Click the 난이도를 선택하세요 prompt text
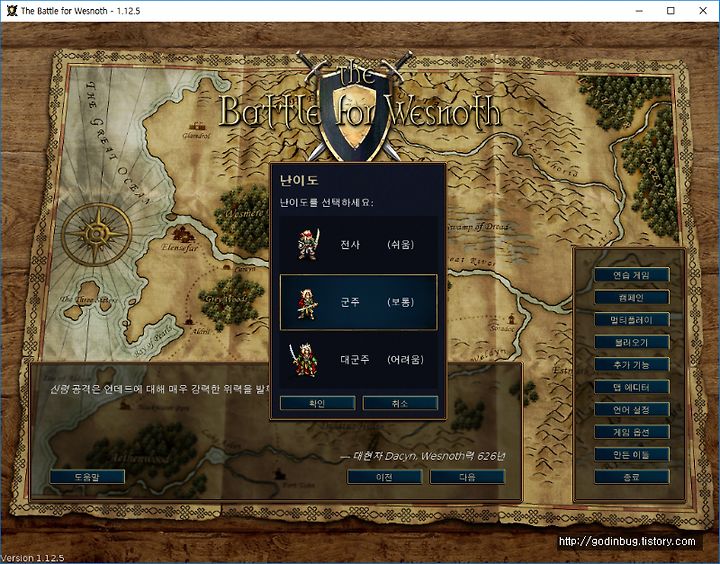The image size is (720, 564). point(327,203)
